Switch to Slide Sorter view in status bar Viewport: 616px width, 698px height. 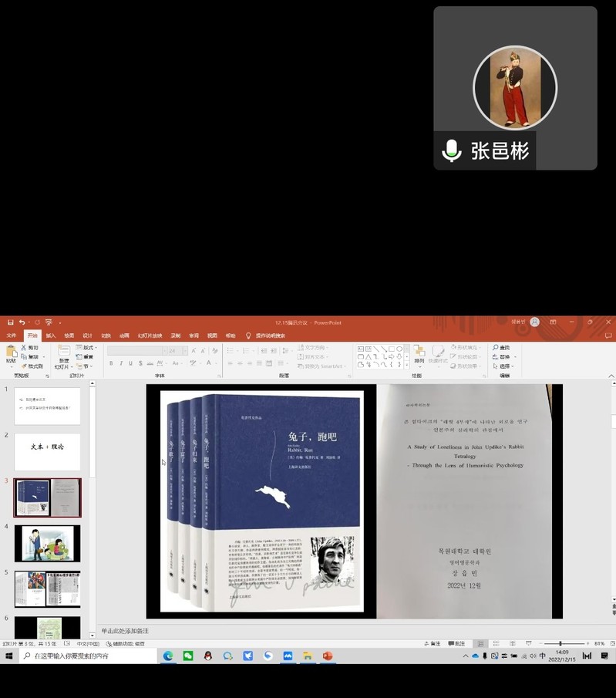tap(497, 644)
